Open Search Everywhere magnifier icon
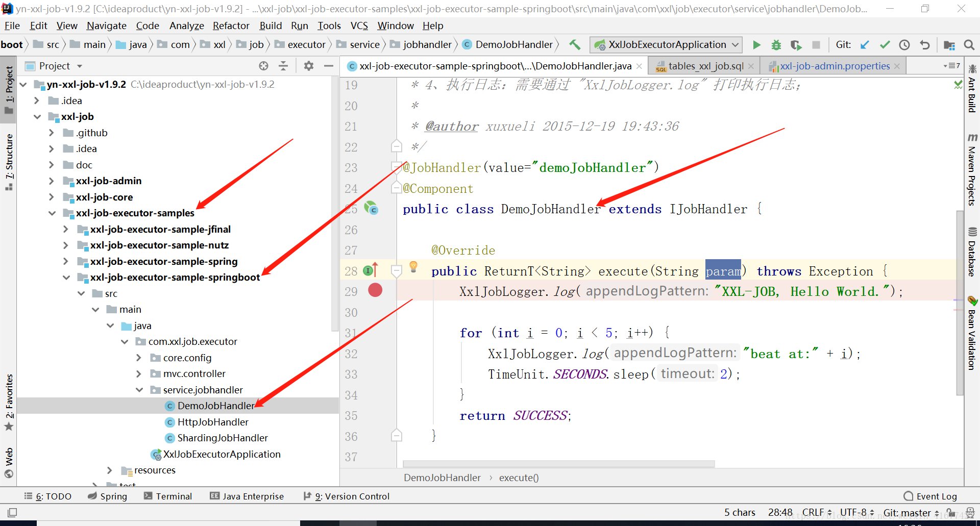The width and height of the screenshot is (980, 526). point(969,45)
